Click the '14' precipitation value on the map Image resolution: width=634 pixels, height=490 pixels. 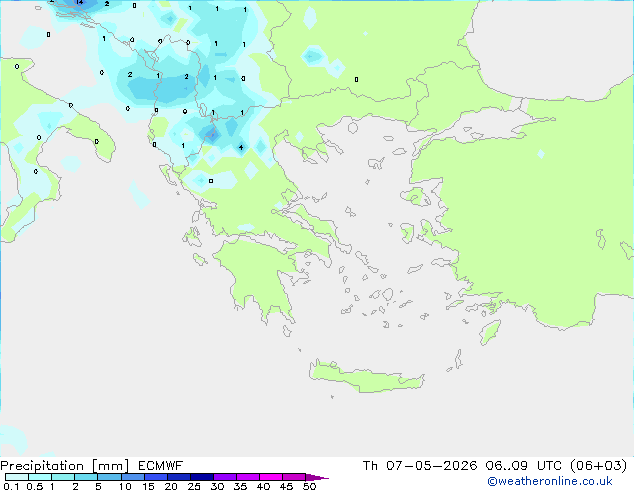pos(80,2)
